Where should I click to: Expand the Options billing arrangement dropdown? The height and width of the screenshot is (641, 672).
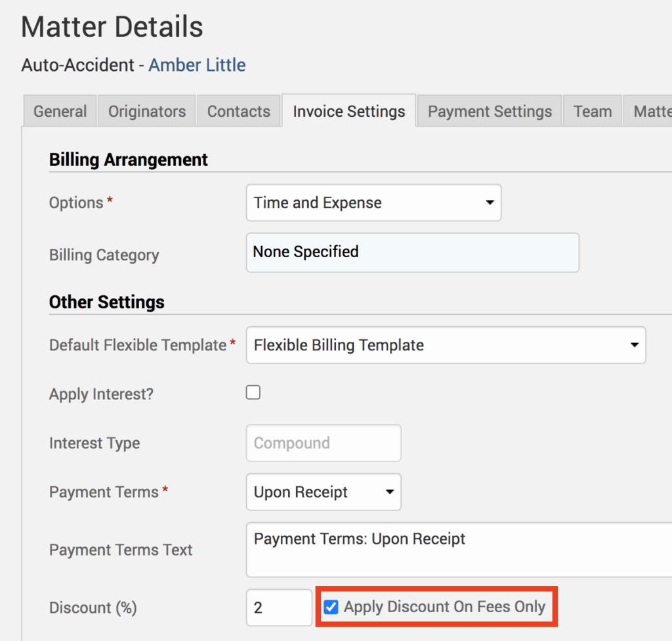coord(373,203)
